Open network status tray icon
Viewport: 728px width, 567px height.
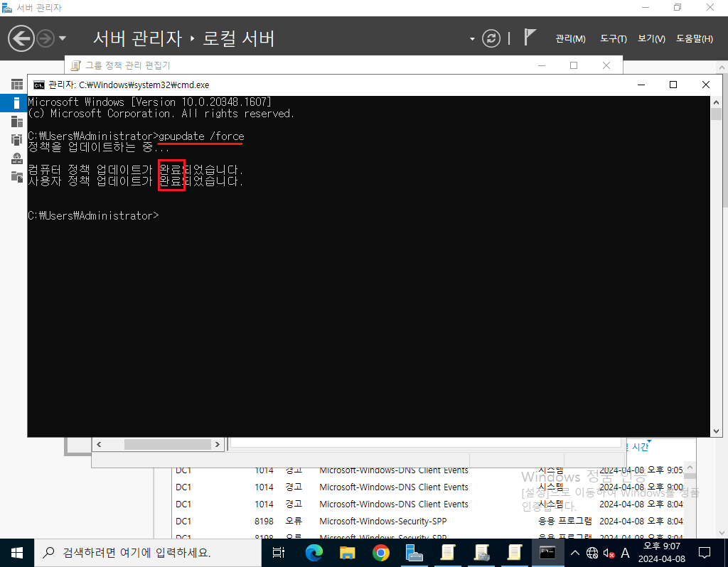[x=592, y=553]
